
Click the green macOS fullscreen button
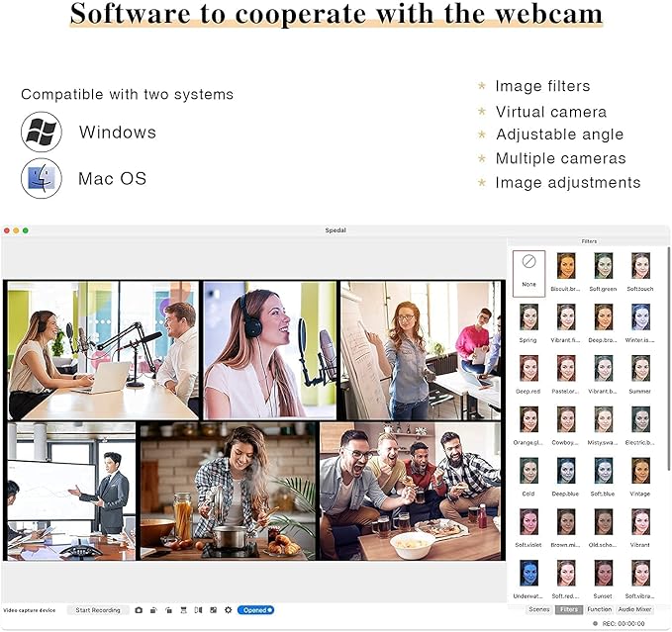click(26, 230)
